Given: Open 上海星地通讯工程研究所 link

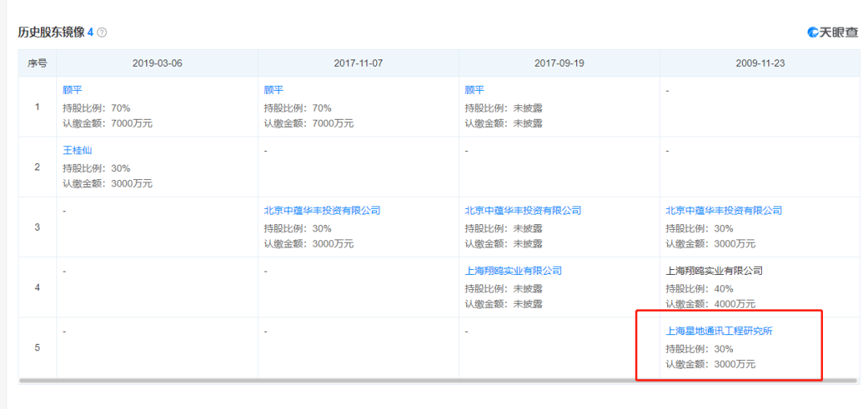Looking at the screenshot, I should [719, 331].
